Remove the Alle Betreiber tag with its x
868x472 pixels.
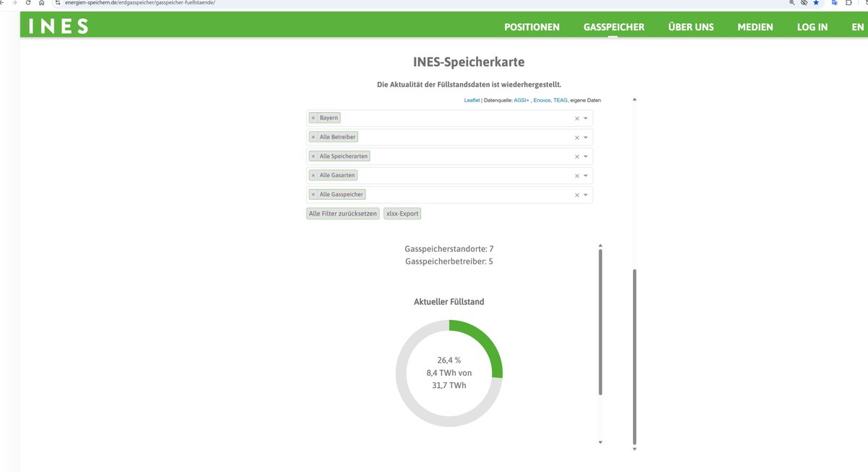click(x=313, y=137)
